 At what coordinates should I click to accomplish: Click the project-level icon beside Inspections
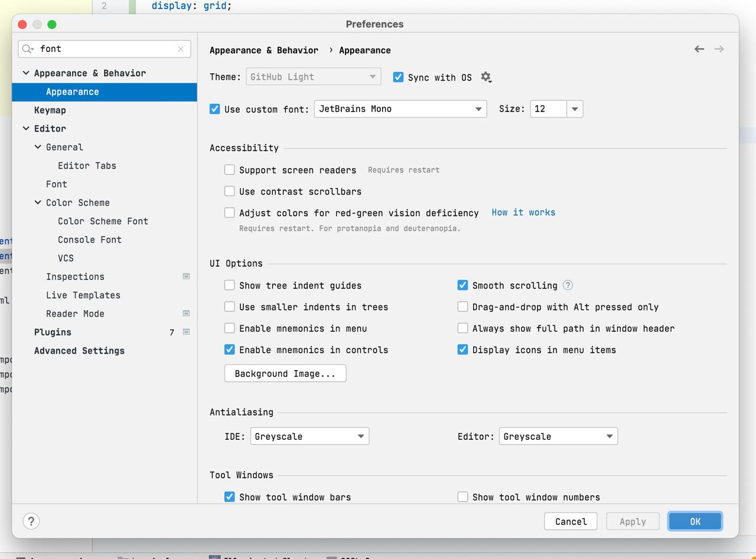coord(186,276)
